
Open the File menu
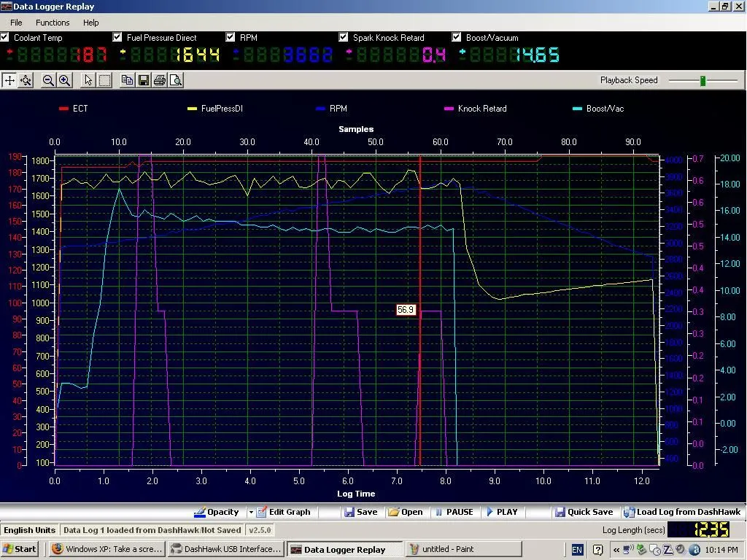pos(16,23)
